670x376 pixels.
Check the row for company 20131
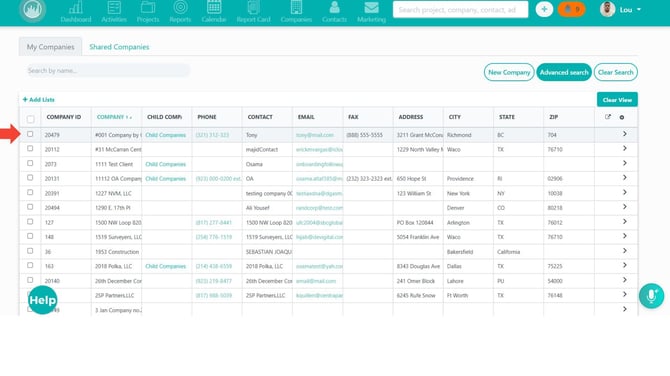point(30,178)
